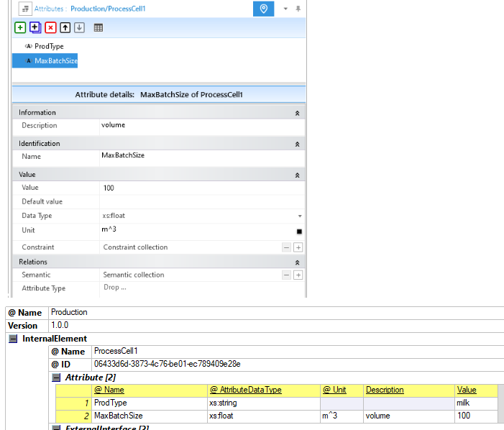Viewport: 504px width, 430px height.
Task: Click the pin icon to dock the panel
Action: pos(298,9)
